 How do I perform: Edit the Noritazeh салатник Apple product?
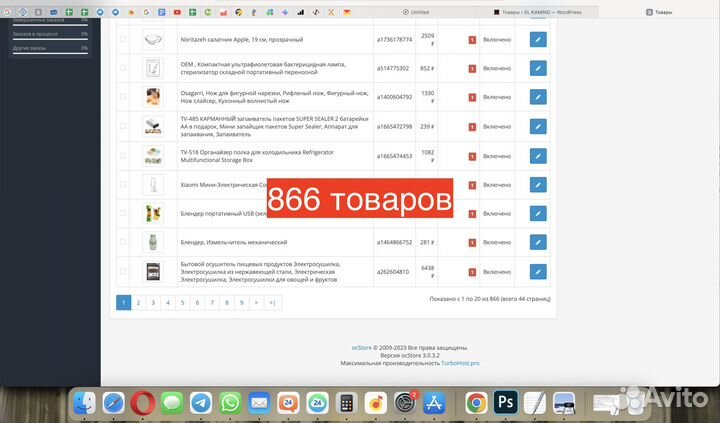click(538, 39)
